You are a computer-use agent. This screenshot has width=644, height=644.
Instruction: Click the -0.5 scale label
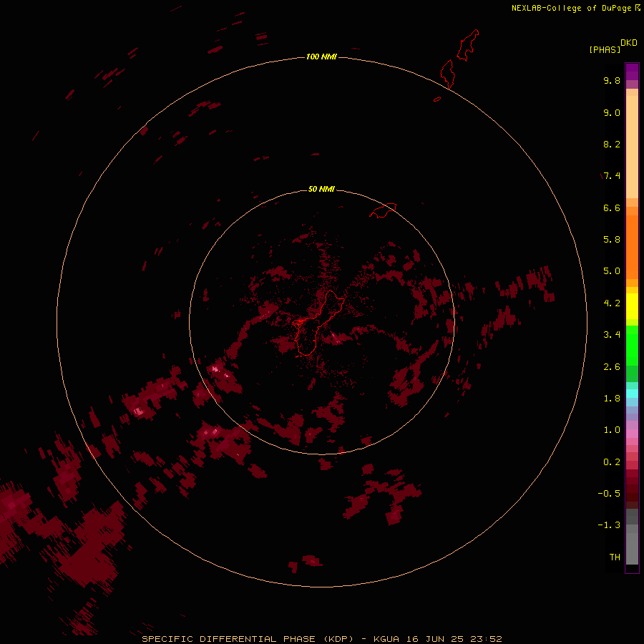coord(609,494)
